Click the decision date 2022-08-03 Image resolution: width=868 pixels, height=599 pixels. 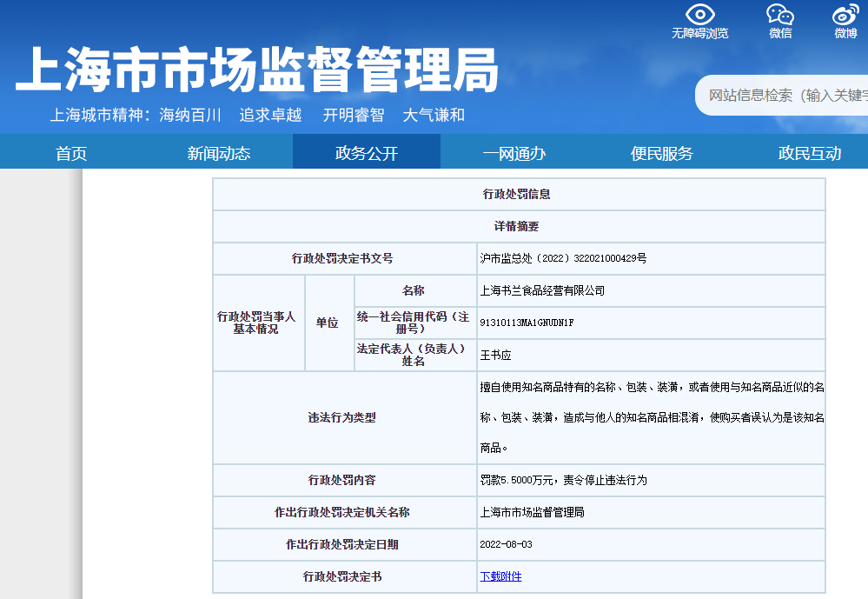(x=506, y=544)
